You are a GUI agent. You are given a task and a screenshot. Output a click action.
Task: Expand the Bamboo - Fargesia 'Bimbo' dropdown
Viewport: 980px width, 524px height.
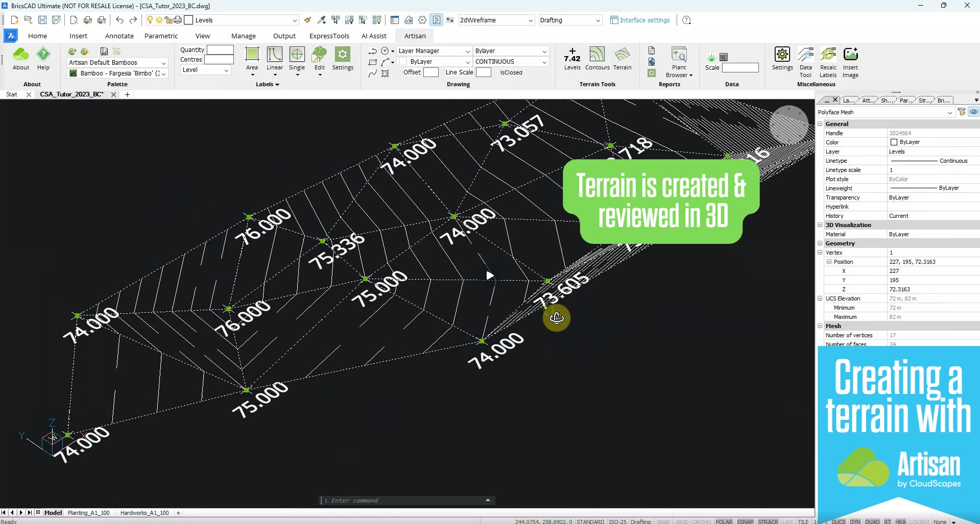coord(164,73)
